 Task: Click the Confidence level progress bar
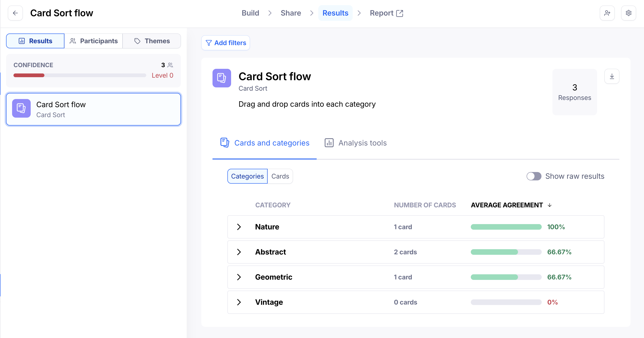(80, 75)
